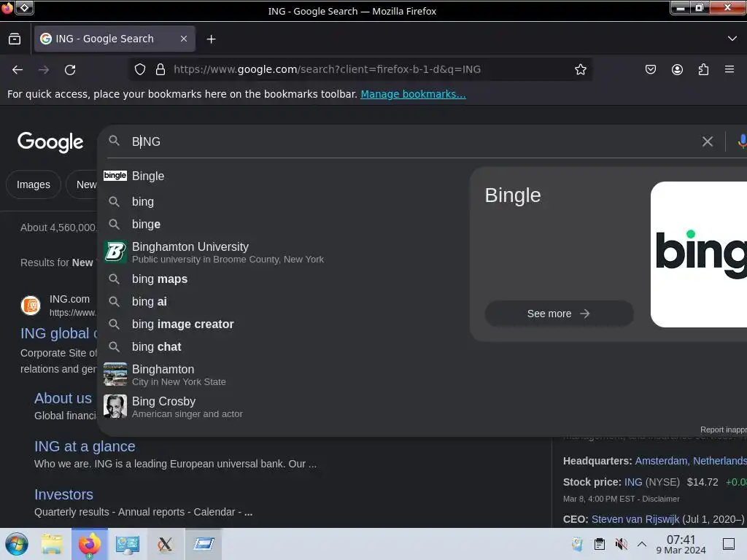
Task: Open the tracking protection shield icon
Action: 139,69
